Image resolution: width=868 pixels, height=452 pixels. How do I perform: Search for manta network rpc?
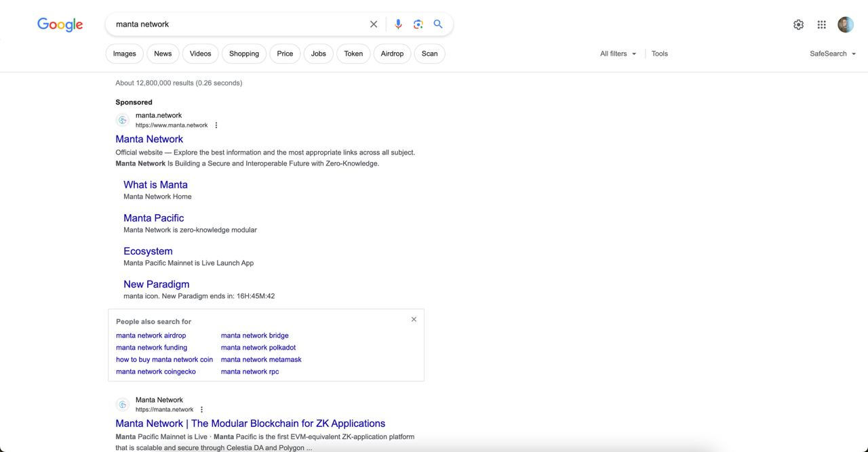pos(250,371)
